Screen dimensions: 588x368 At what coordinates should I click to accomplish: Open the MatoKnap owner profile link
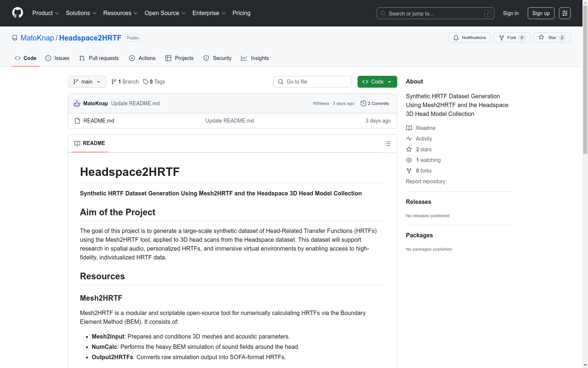point(37,38)
